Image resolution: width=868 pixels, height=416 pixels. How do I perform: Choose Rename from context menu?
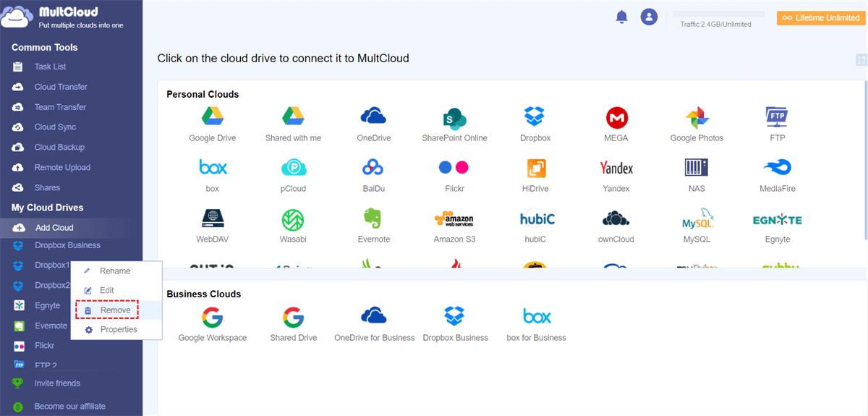tap(116, 271)
